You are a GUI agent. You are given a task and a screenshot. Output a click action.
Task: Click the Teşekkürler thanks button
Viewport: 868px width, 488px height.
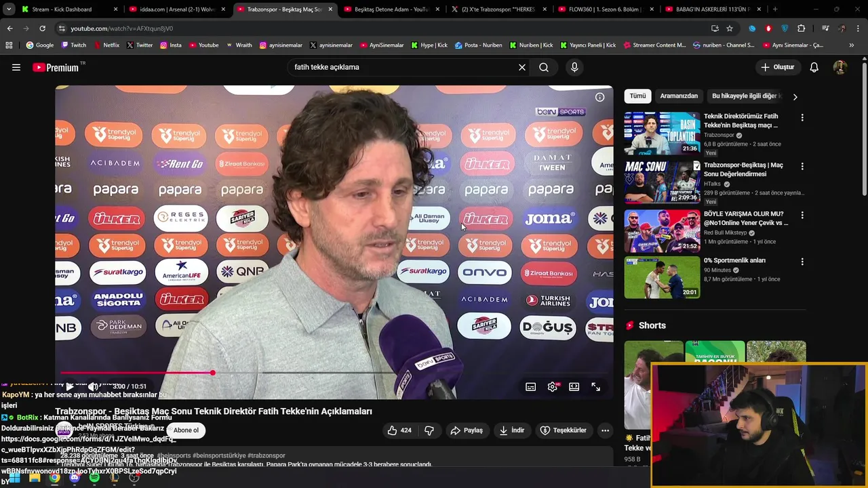(563, 430)
